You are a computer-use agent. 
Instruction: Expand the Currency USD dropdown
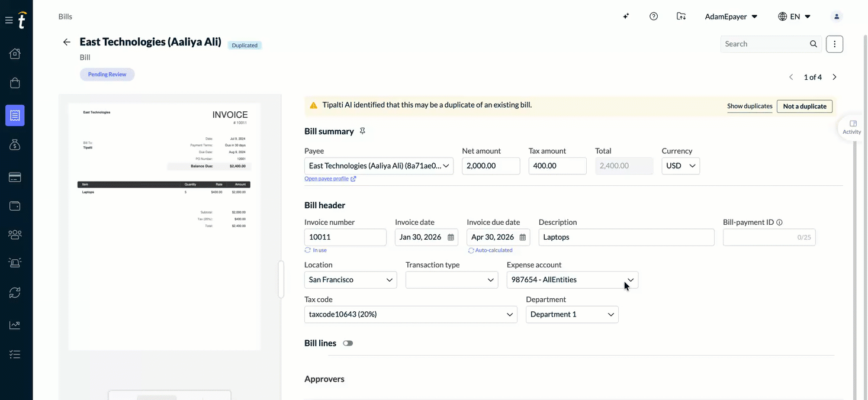pos(680,166)
